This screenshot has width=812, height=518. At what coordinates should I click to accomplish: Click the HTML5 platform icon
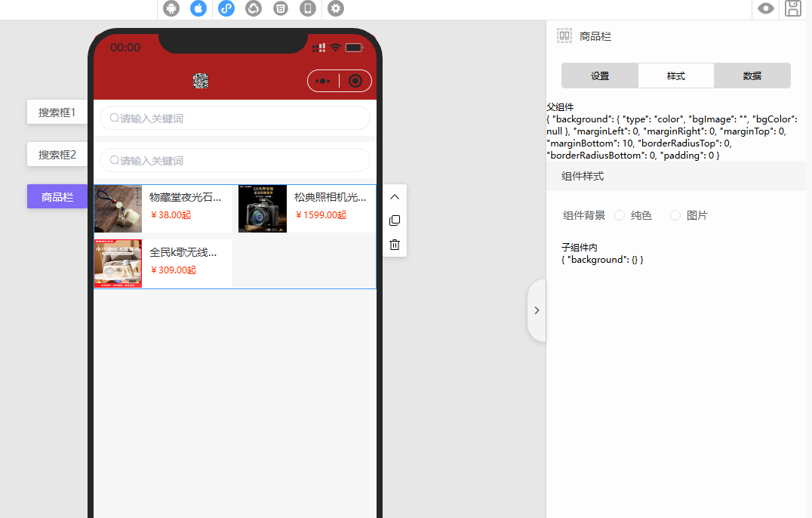280,8
